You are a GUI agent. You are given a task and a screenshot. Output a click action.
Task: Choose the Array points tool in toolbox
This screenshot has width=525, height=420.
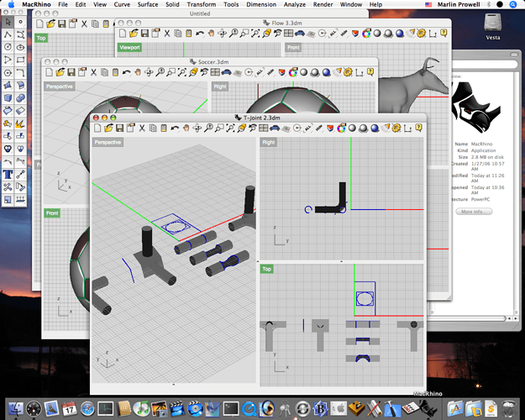click(x=8, y=187)
